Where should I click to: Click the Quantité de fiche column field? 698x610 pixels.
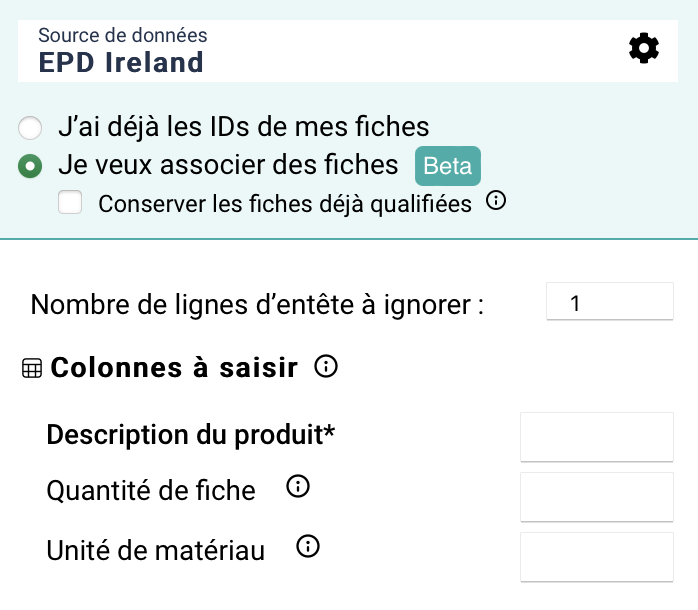[x=597, y=496]
